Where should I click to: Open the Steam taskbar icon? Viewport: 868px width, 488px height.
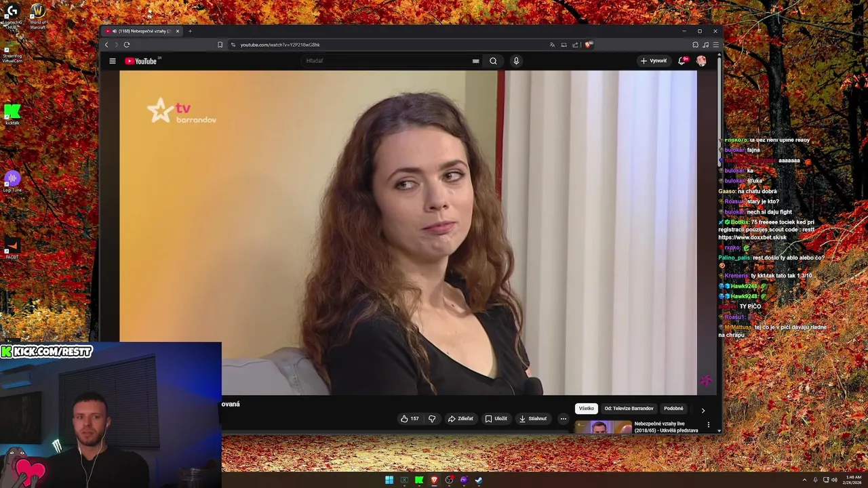(x=479, y=480)
